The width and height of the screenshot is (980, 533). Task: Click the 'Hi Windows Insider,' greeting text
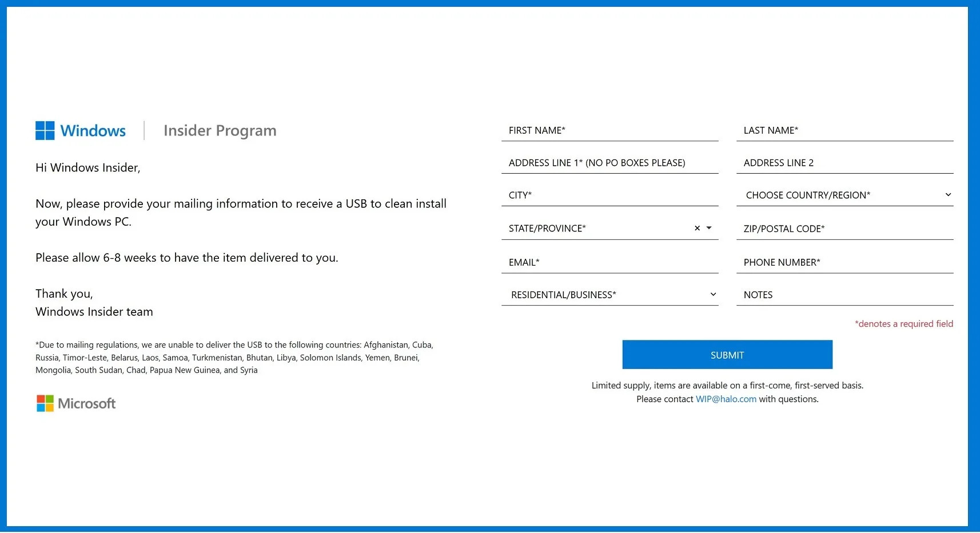88,168
